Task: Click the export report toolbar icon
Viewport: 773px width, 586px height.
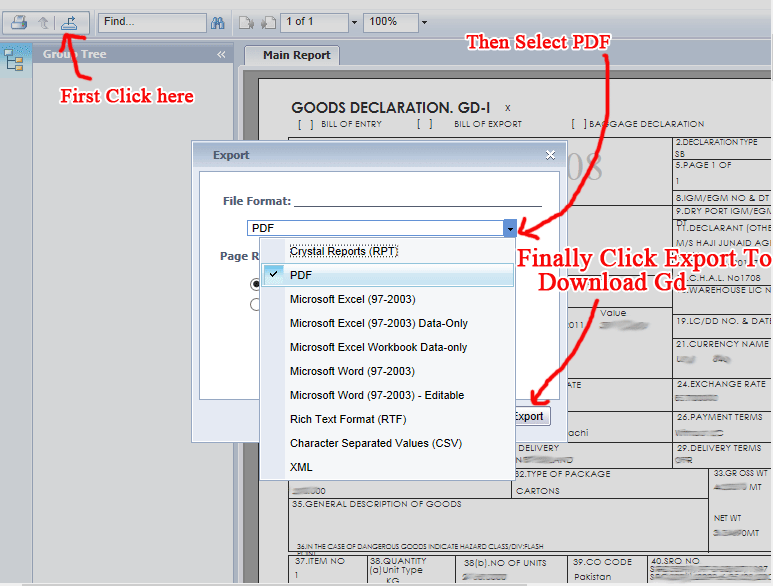Action: 69,23
